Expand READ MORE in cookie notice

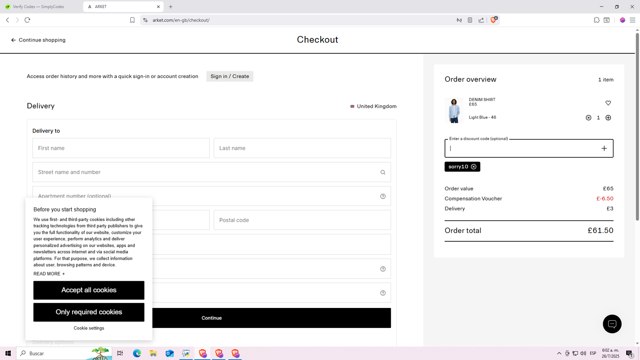point(49,274)
